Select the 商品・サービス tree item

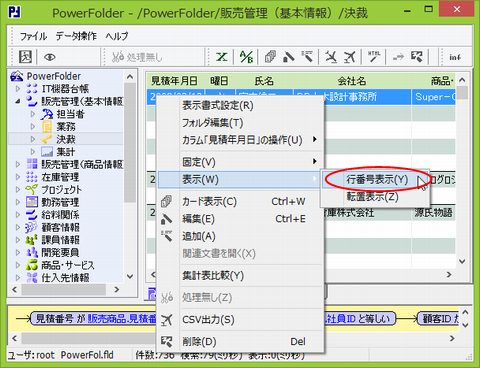pyautogui.click(x=68, y=265)
